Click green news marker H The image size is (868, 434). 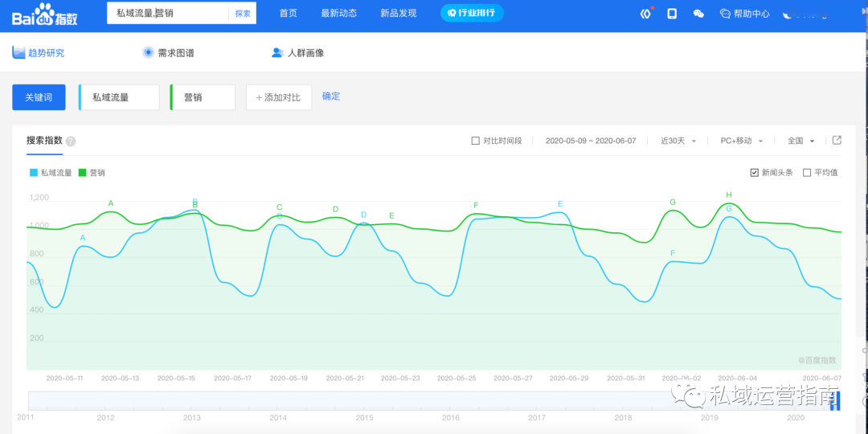tap(729, 194)
